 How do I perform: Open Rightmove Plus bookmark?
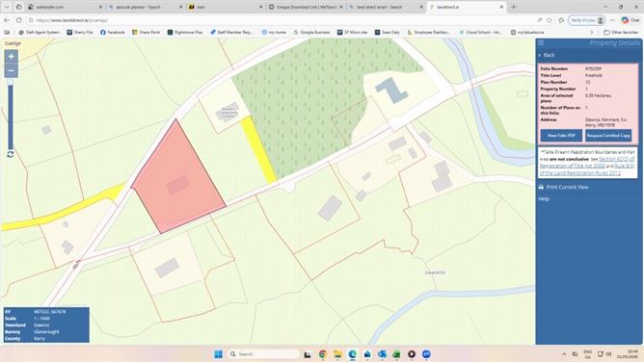pyautogui.click(x=185, y=32)
